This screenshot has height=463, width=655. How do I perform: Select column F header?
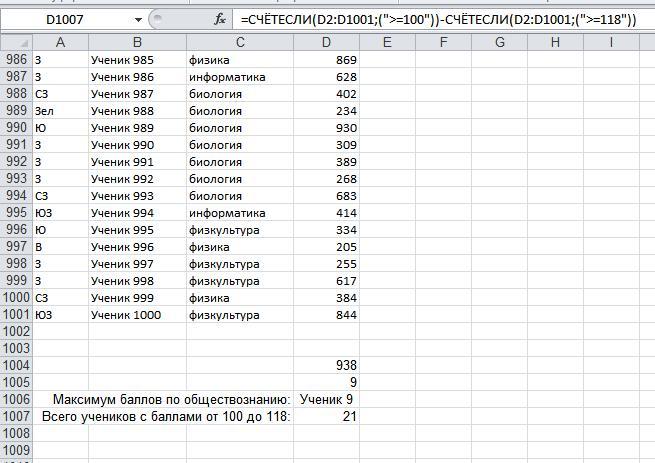[443, 42]
